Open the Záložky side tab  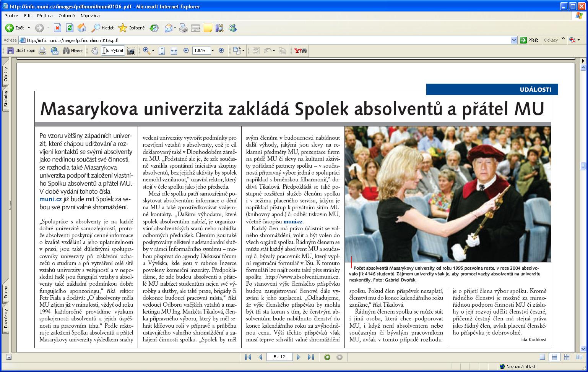[6, 74]
